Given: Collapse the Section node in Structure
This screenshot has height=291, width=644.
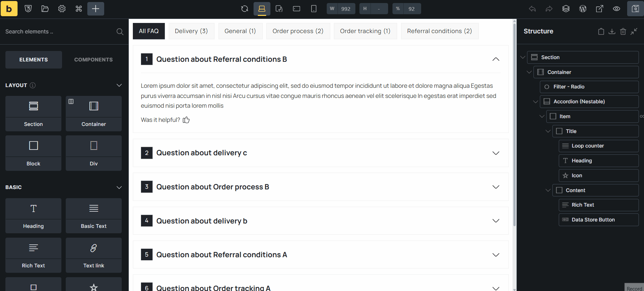Looking at the screenshot, I should pyautogui.click(x=523, y=57).
